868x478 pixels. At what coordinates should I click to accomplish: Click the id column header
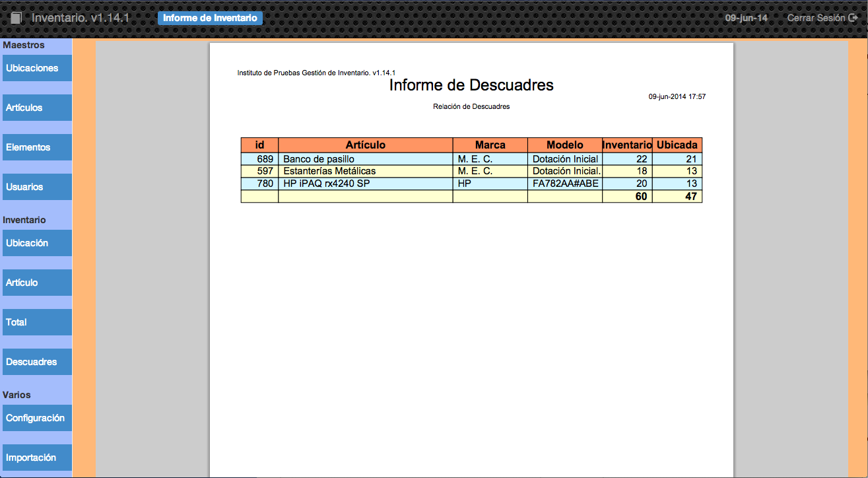(x=259, y=145)
